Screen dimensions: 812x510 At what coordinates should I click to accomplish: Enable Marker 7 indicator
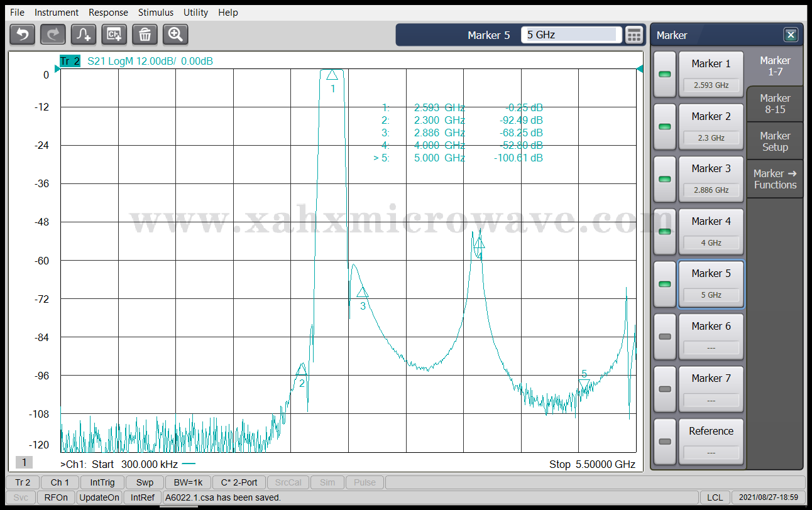pyautogui.click(x=664, y=389)
